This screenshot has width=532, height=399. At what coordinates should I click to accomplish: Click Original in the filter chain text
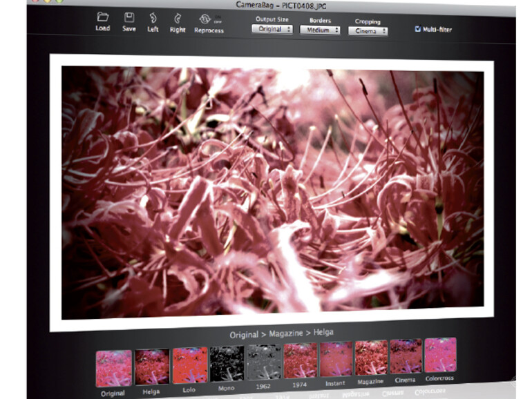pos(244,335)
